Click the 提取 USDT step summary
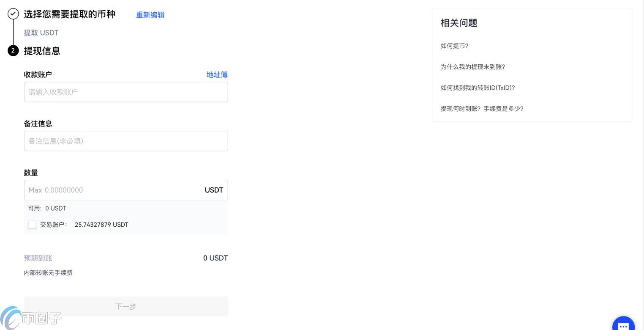This screenshot has height=330, width=644. pyautogui.click(x=41, y=33)
